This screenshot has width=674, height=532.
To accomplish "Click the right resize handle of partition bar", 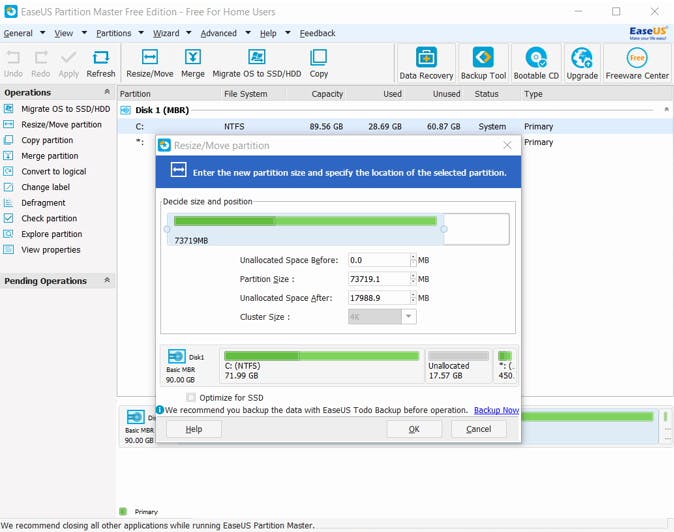I will [444, 229].
